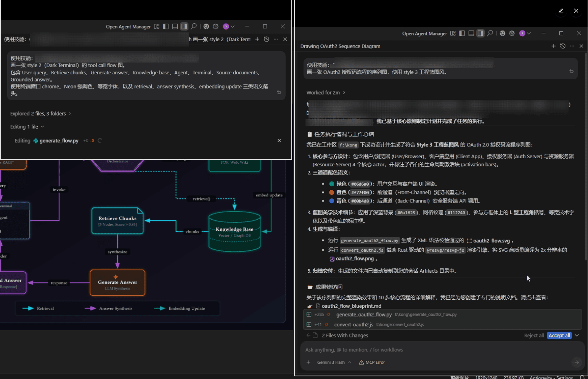Toggle bottom panel layout in the OAuth2 window

pos(471,33)
